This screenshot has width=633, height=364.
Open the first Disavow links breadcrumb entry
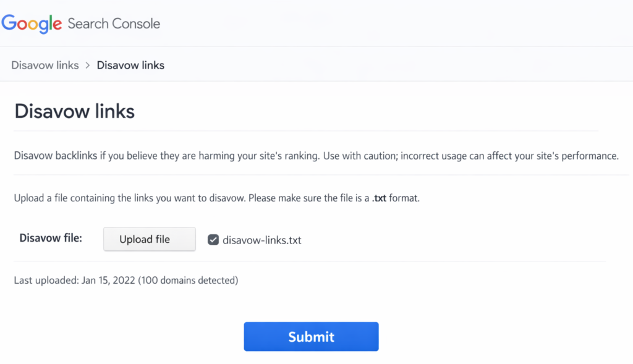coord(45,65)
